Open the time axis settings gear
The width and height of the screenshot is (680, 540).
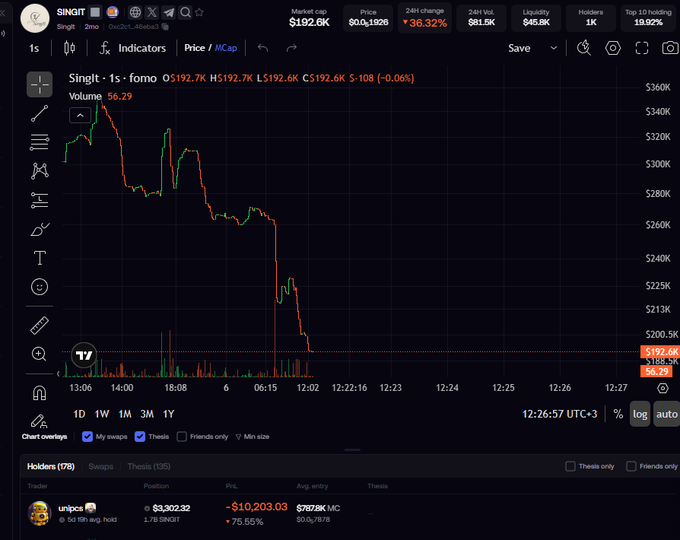663,388
